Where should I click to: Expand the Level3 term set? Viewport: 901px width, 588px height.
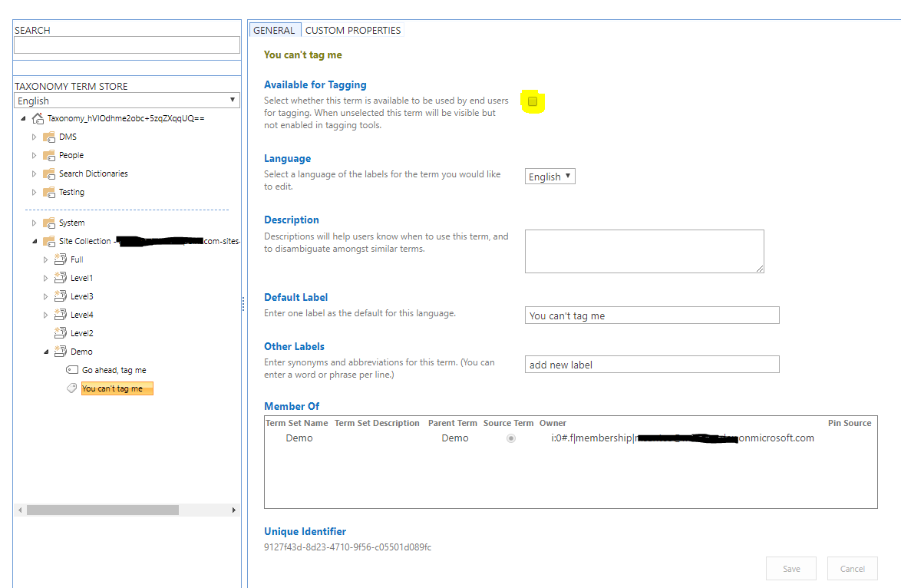point(45,296)
